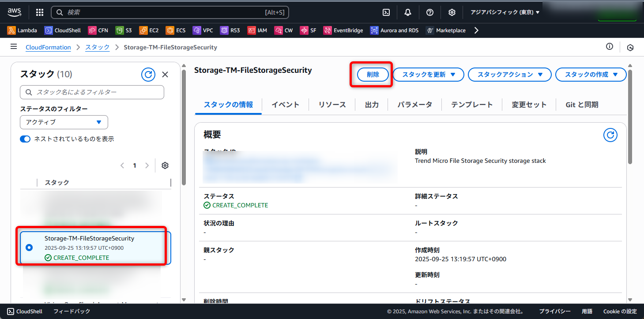Open the help question mark icon
This screenshot has width=644, height=319.
click(x=430, y=12)
